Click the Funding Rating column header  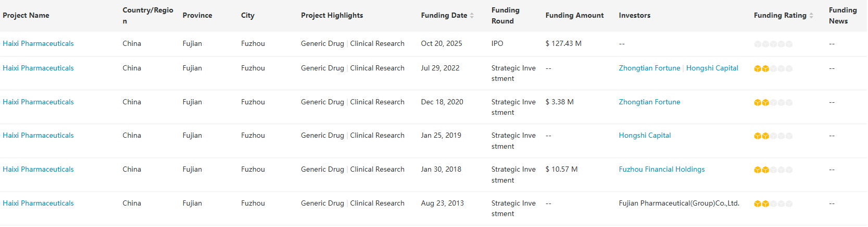(x=779, y=16)
